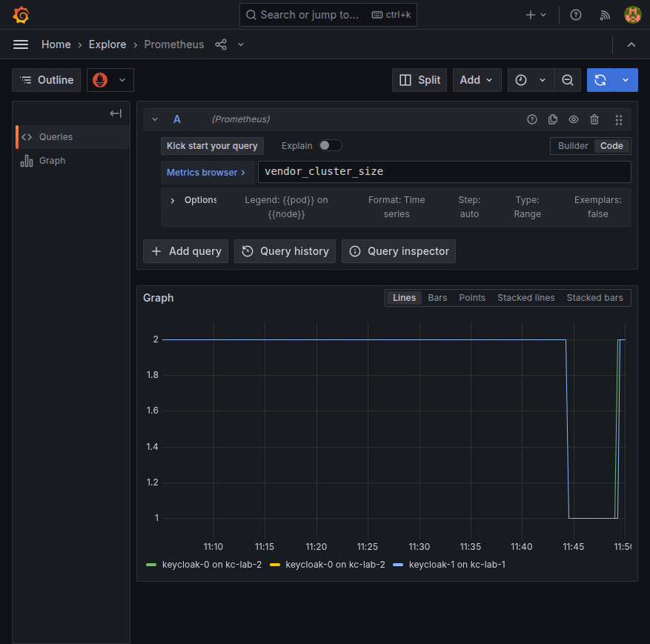
Task: Select Bars graph style
Action: point(437,298)
